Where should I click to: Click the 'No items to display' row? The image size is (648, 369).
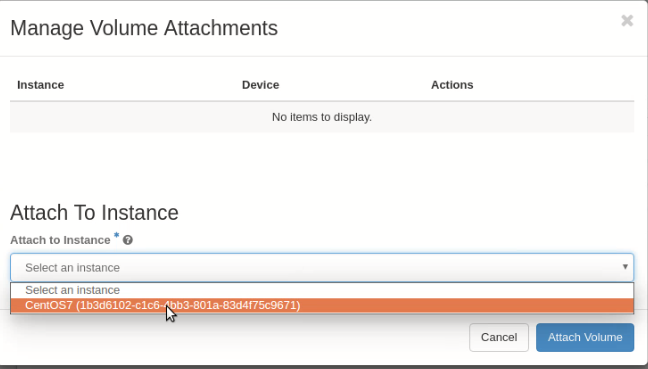pos(322,117)
